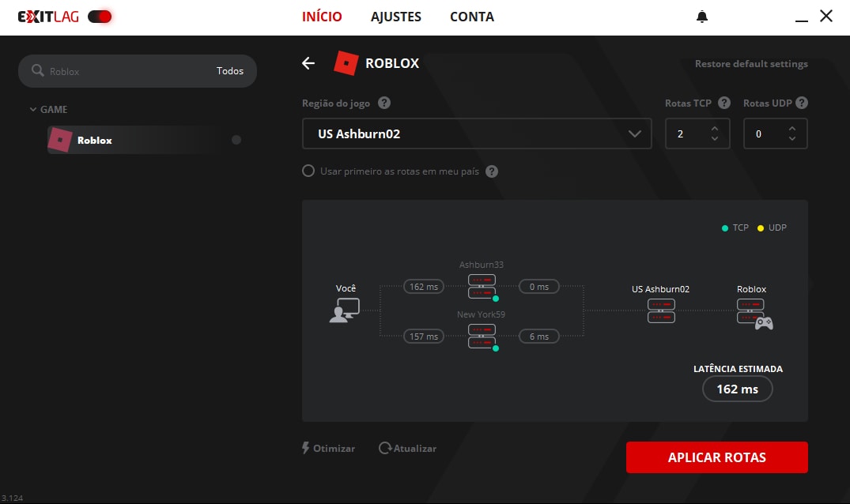Open the Todos filter in search
This screenshot has width=850, height=504.
click(230, 71)
